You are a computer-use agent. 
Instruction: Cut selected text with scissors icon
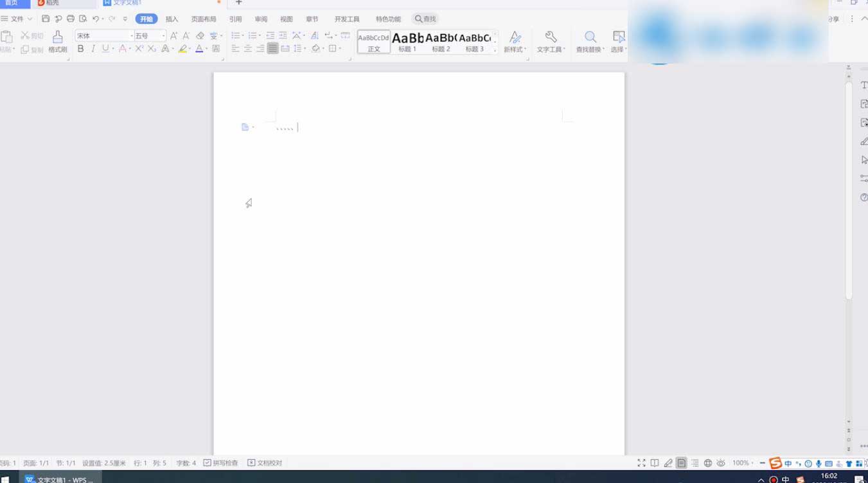[32, 36]
